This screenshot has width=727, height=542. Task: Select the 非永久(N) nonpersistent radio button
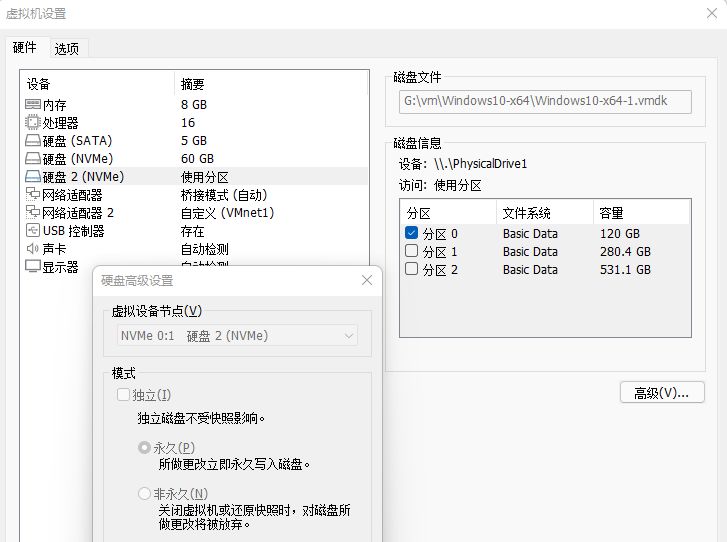[144, 493]
